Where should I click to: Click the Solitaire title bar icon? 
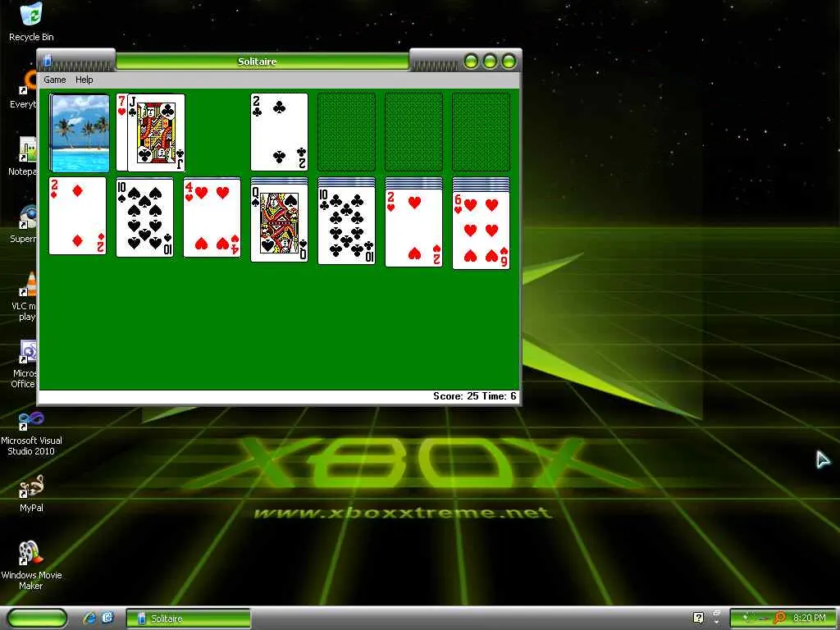[47, 61]
